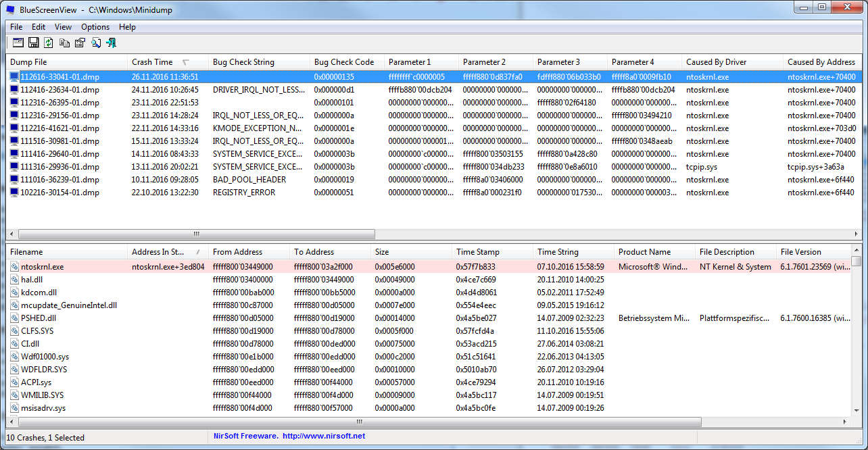Open the Properties toolbar icon

pos(80,43)
